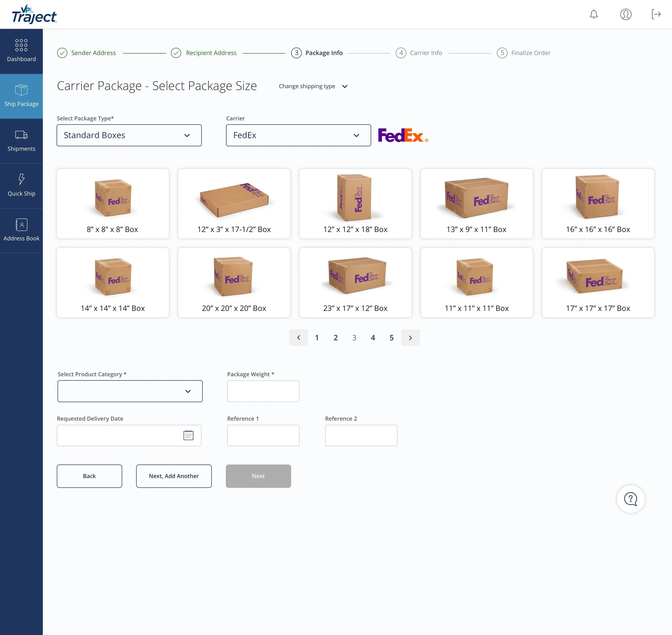Open Quick Ship from the sidebar
The image size is (672, 635).
[x=21, y=186]
